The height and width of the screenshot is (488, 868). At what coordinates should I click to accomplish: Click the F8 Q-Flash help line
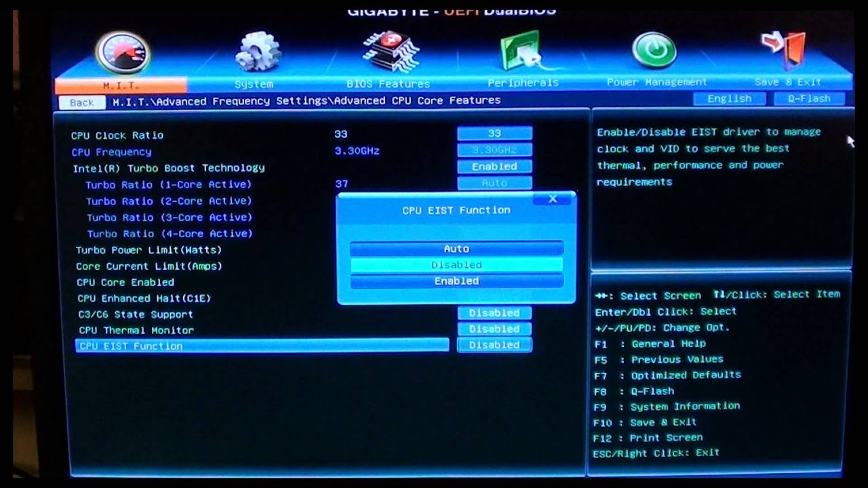[634, 391]
